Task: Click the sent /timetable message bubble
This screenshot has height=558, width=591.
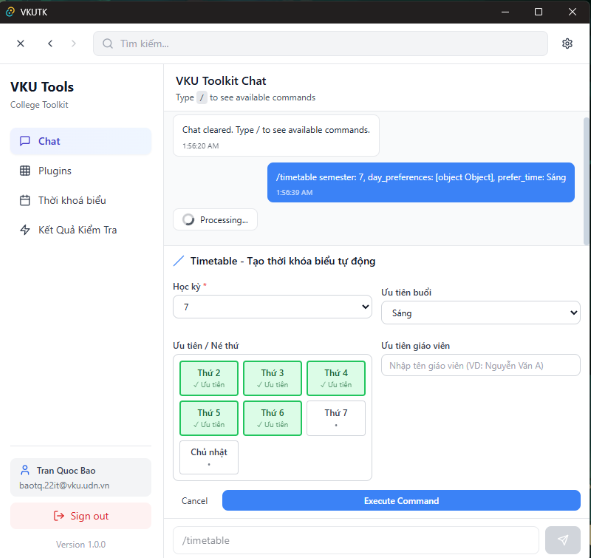Action: click(x=421, y=182)
